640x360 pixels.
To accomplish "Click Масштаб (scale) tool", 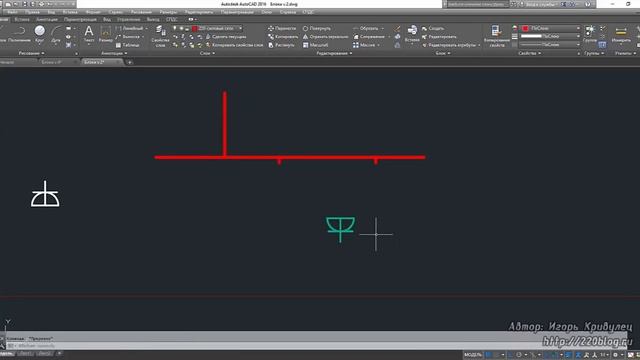I will pos(315,45).
